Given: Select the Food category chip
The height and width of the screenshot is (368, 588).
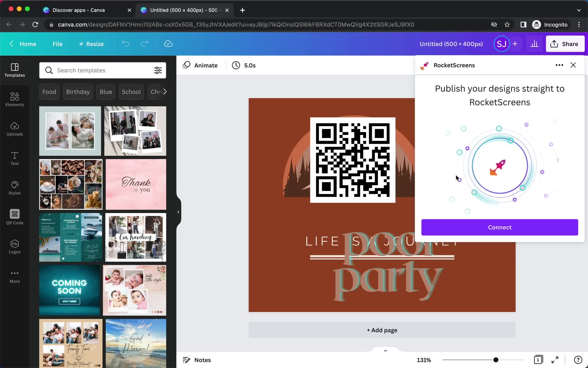Looking at the screenshot, I should pos(49,92).
